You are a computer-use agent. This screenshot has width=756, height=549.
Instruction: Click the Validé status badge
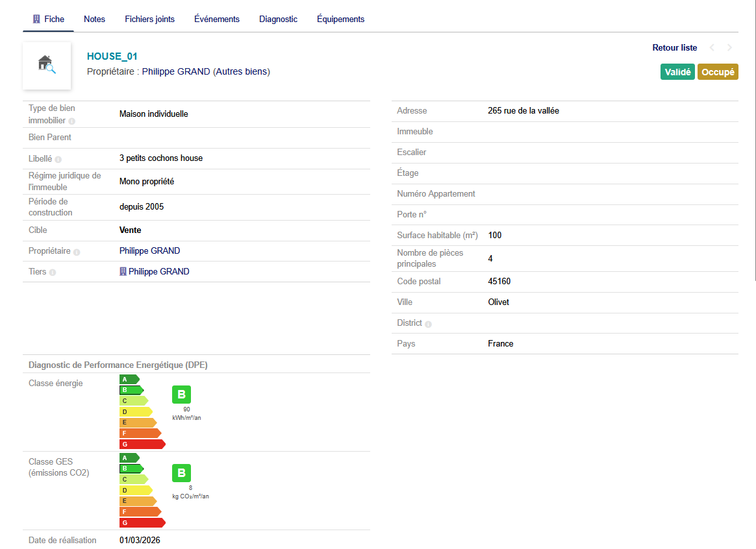tap(677, 72)
